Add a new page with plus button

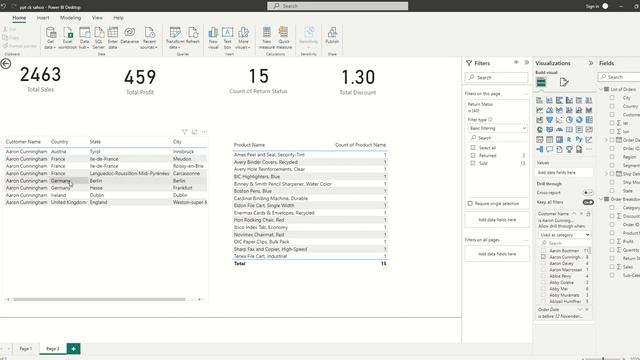click(73, 349)
